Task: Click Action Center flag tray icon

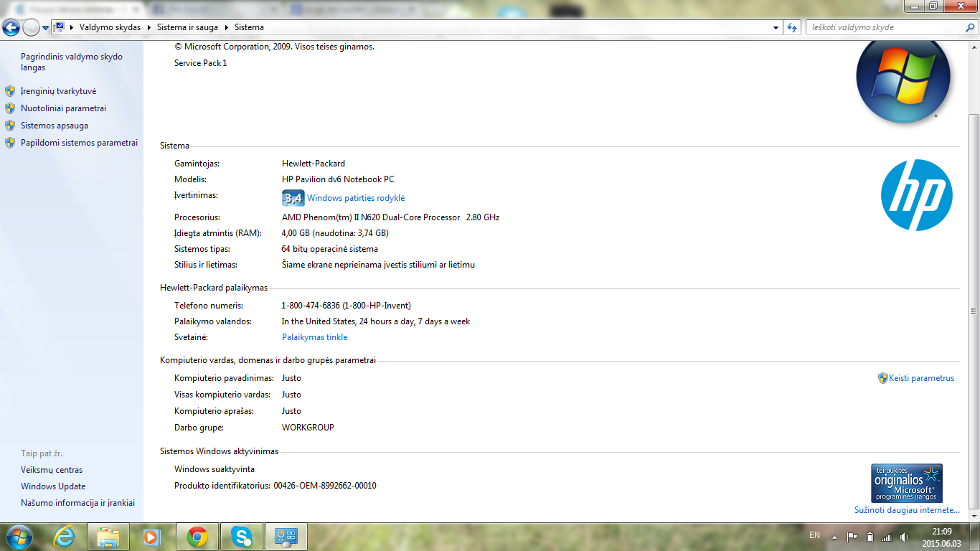Action: pos(852,537)
